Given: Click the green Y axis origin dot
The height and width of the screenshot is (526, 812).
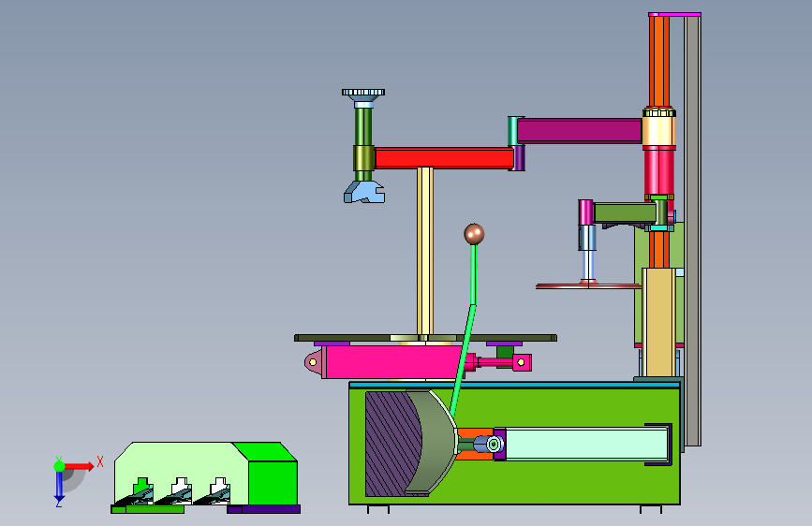Looking at the screenshot, I should (x=60, y=466).
